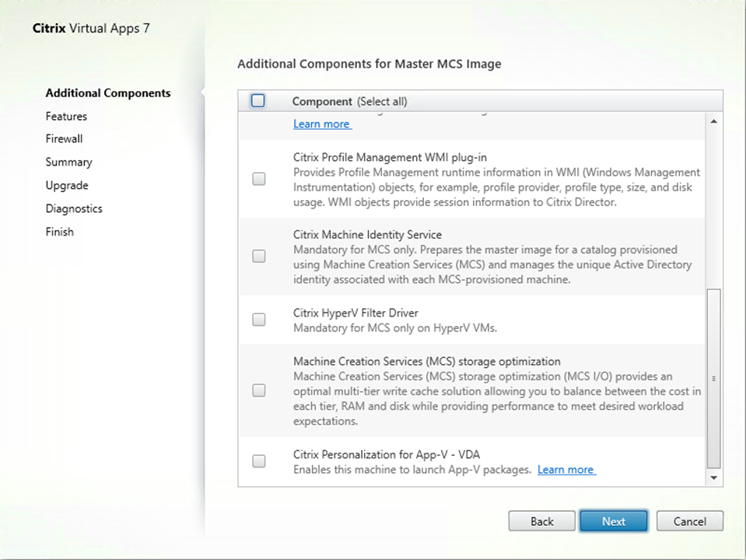Click the Citrix HyperV Filter Driver title
Image resolution: width=746 pixels, height=560 pixels.
355,313
